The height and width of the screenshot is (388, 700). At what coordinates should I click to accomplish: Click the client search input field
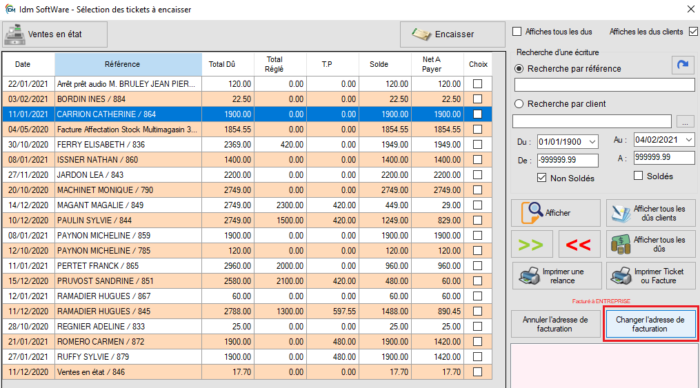tap(592, 121)
